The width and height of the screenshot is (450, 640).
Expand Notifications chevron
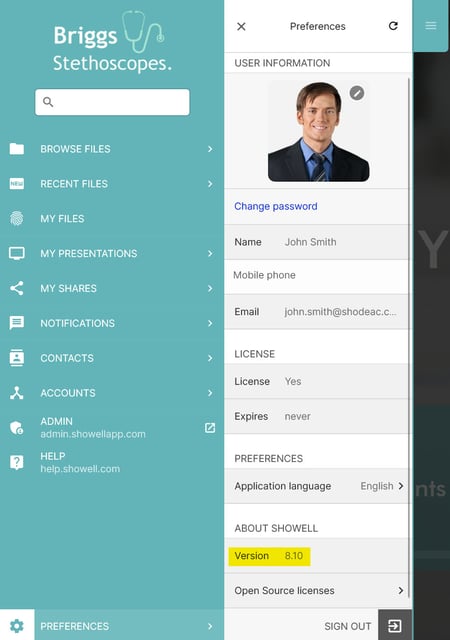pos(210,323)
